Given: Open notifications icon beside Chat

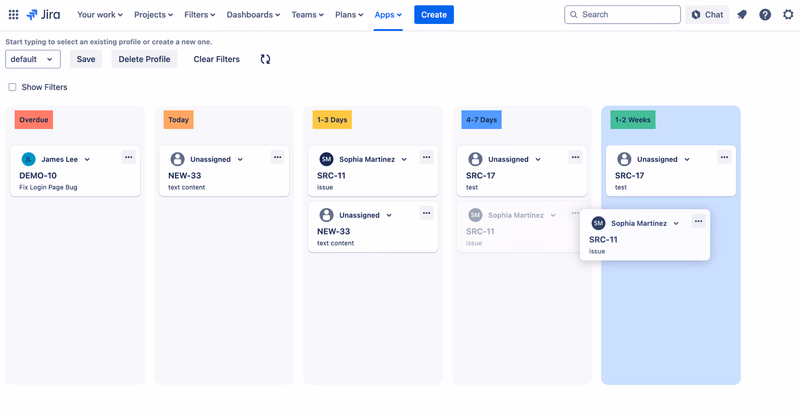Looking at the screenshot, I should [742, 15].
